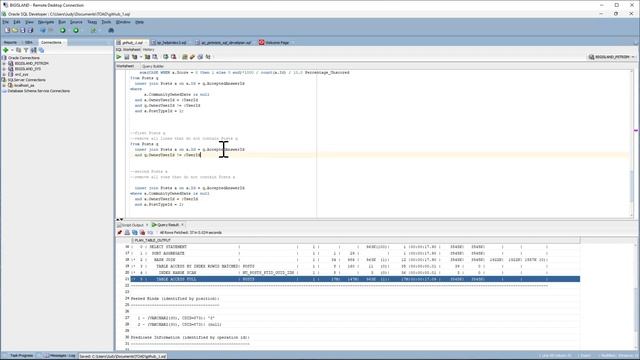
Task: Open the Navigate menu
Action: (46, 22)
